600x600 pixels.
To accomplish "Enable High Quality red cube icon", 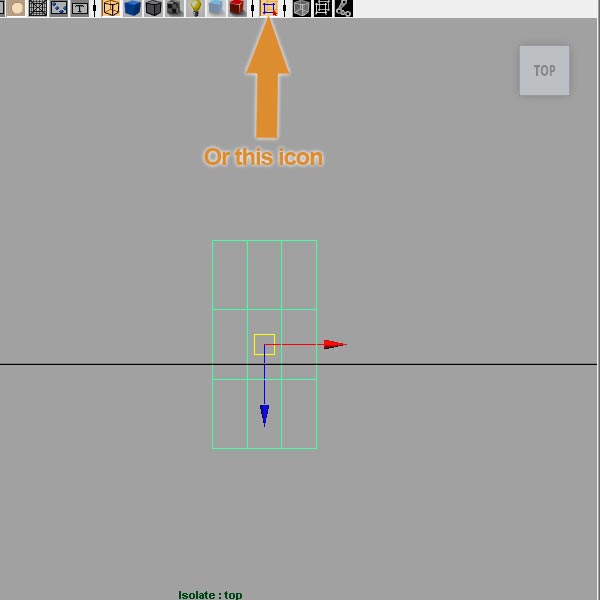I will click(x=237, y=8).
